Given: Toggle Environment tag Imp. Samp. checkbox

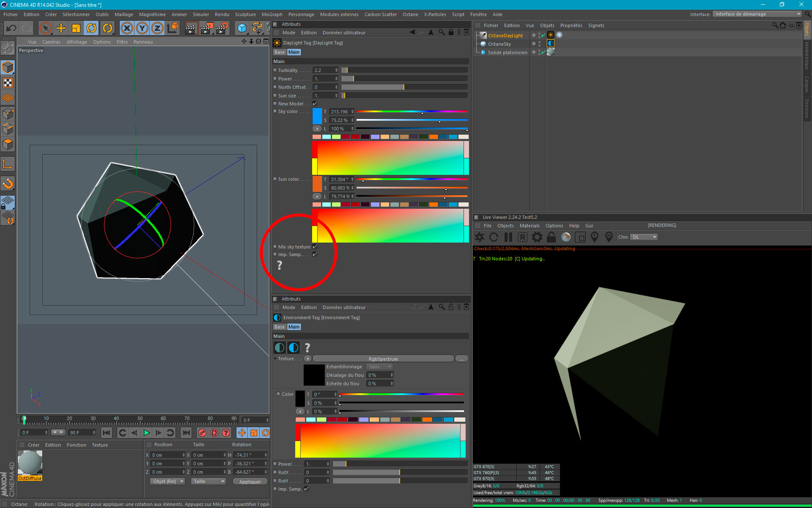Looking at the screenshot, I should pyautogui.click(x=307, y=489).
